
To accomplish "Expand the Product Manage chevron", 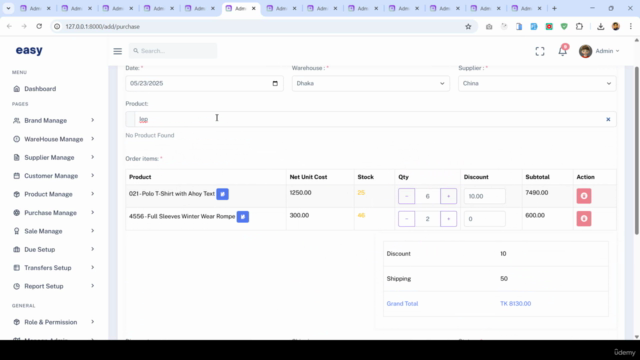I will pos(93,194).
